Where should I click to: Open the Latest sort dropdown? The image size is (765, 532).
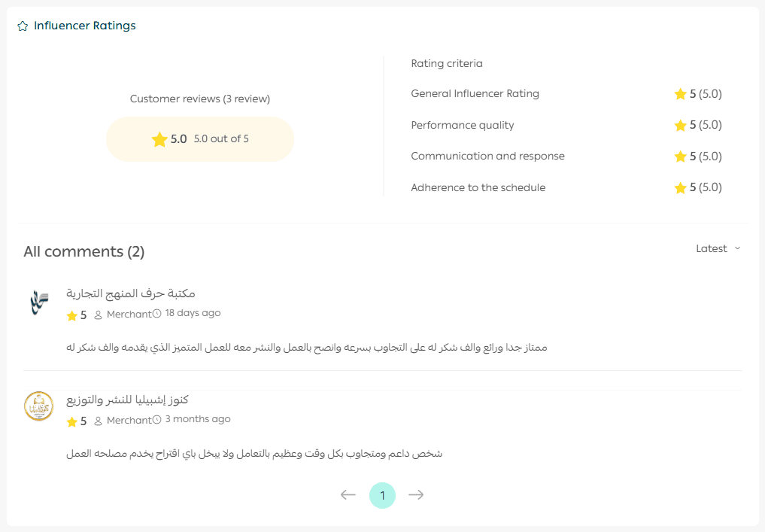(718, 249)
